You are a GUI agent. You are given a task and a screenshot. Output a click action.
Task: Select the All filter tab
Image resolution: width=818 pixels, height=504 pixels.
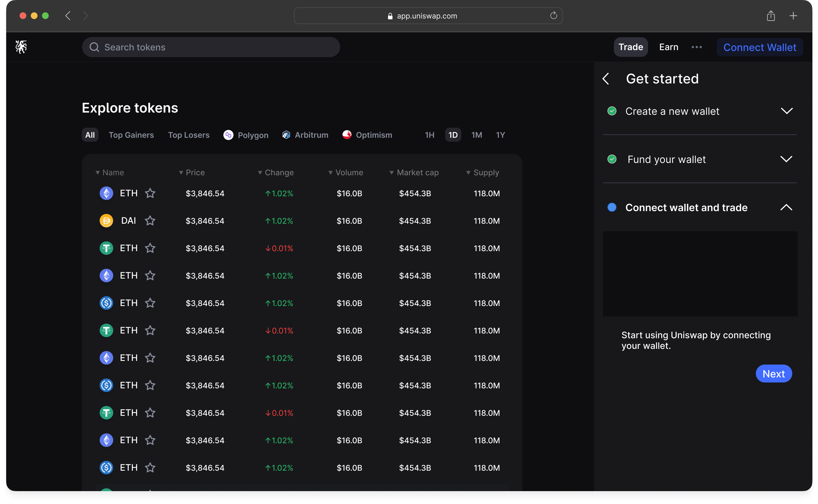tap(90, 135)
